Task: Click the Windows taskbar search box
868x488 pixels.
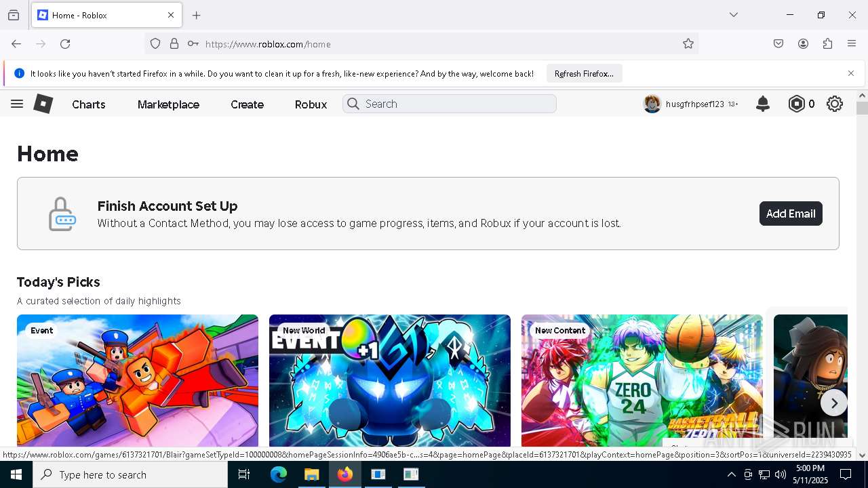Action: [x=130, y=474]
